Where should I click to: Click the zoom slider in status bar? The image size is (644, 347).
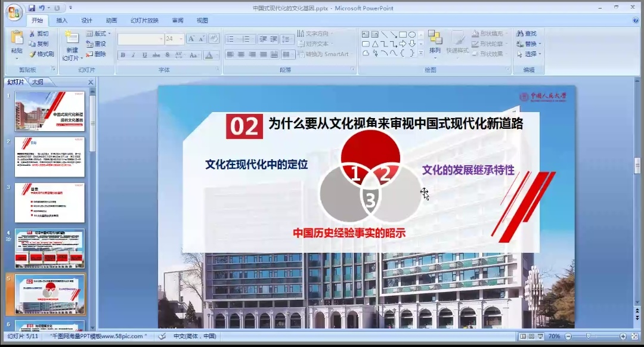pyautogui.click(x=588, y=336)
